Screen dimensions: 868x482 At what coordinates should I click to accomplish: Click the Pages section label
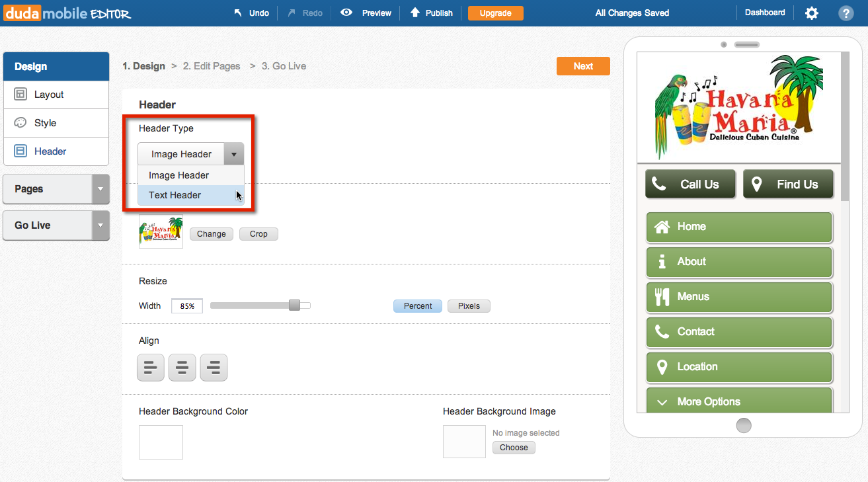click(x=29, y=189)
